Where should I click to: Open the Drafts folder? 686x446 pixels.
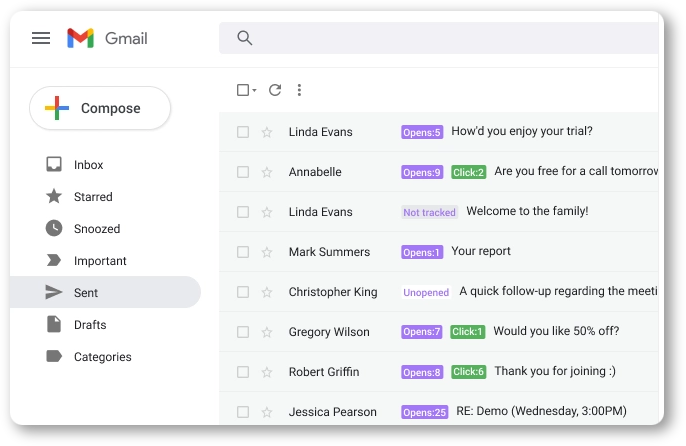tap(105, 324)
